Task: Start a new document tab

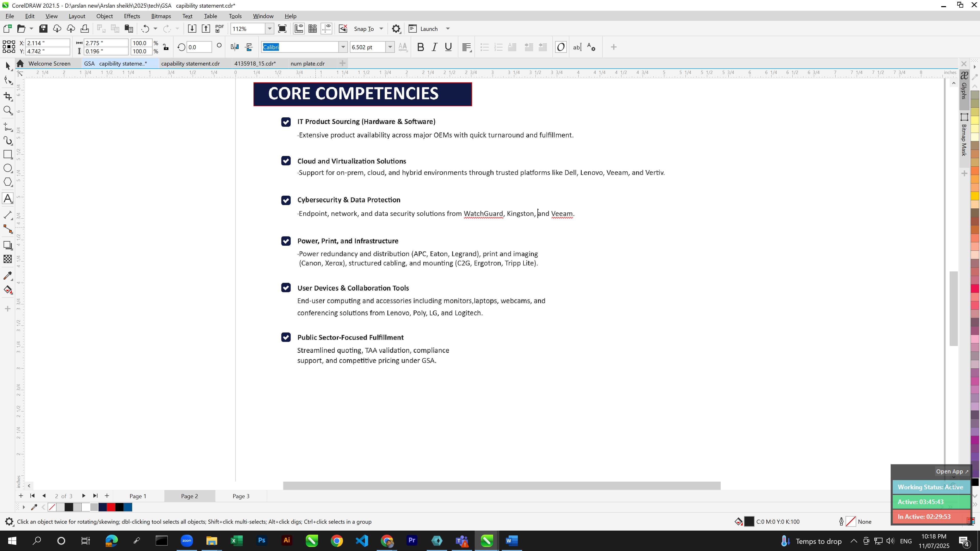Action: tap(342, 64)
